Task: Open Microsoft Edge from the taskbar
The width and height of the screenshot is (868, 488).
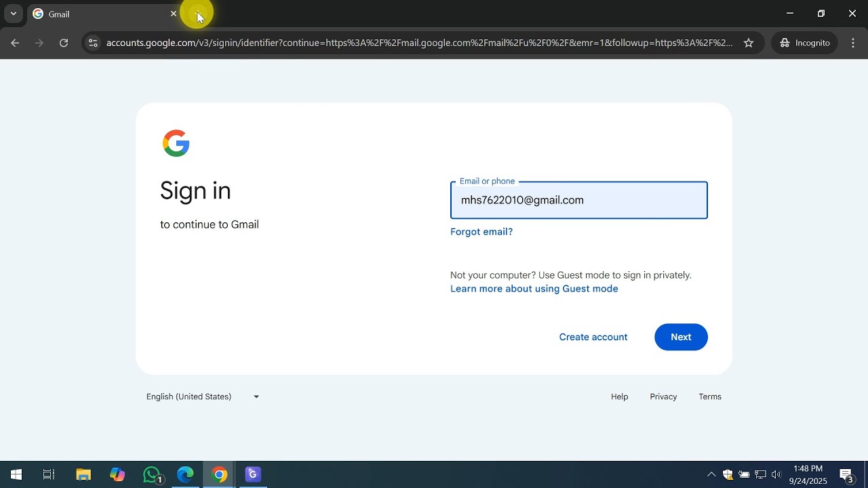Action: point(185,474)
